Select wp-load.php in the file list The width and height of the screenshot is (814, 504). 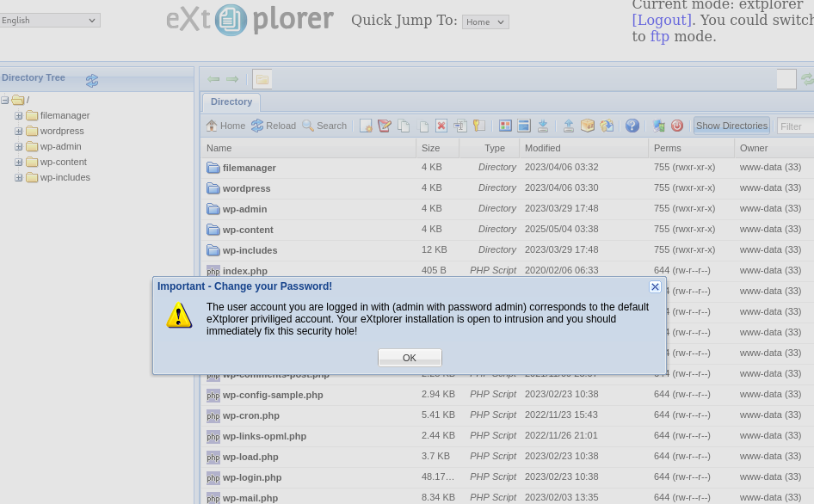click(x=250, y=457)
